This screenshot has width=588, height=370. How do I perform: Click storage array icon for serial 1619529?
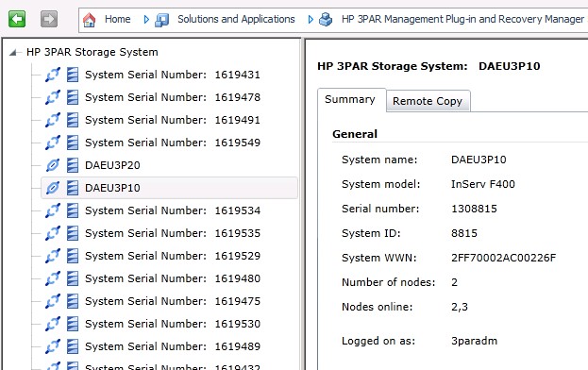[73, 256]
